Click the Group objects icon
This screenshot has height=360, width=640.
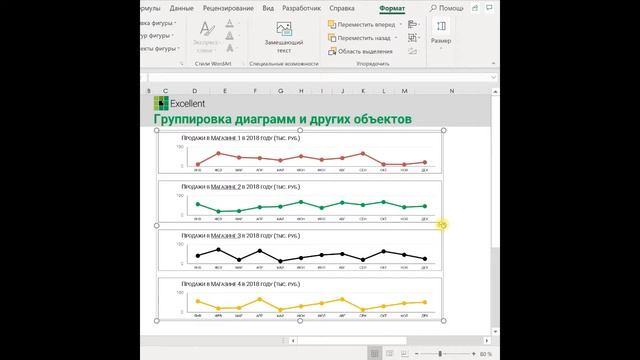pyautogui.click(x=412, y=38)
